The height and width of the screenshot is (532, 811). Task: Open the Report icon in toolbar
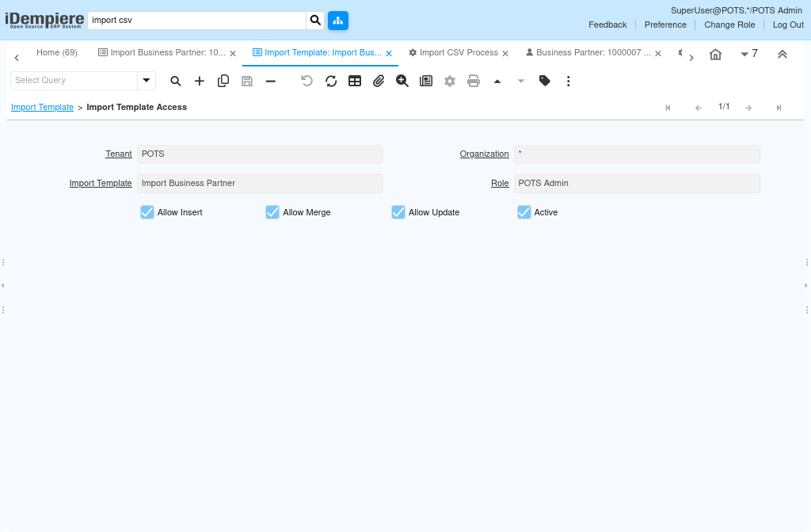coord(426,82)
